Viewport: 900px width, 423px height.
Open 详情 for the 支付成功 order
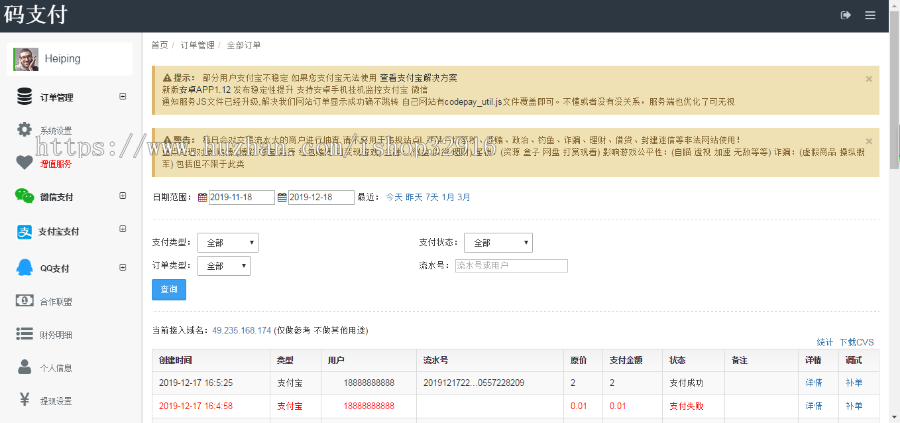tap(813, 383)
